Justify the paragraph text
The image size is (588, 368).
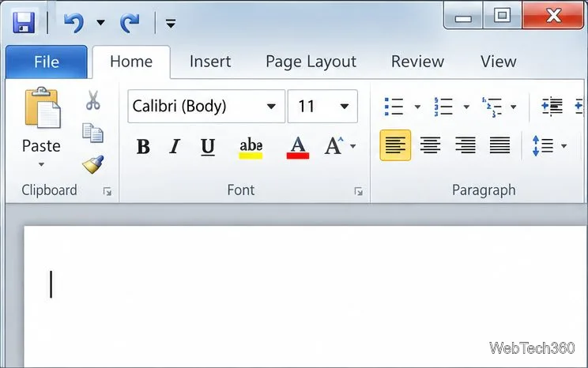pyautogui.click(x=499, y=145)
